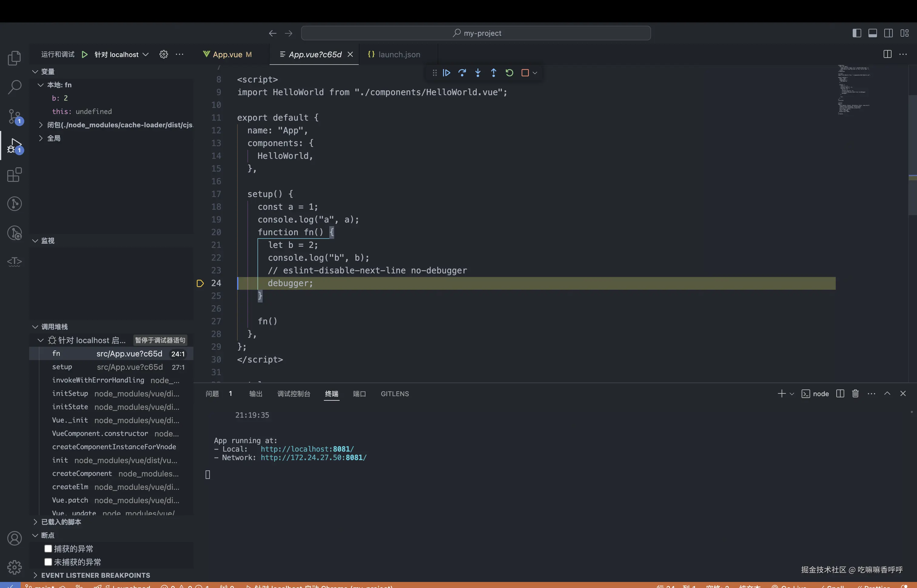The width and height of the screenshot is (917, 588).
Task: Switch to the 调试控制台 panel tab
Action: pyautogui.click(x=293, y=394)
